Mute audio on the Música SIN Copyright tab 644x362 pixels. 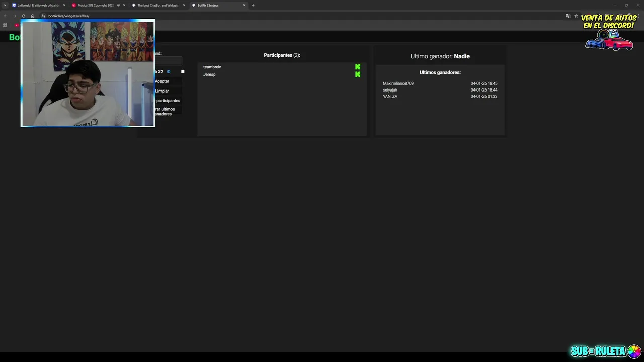pos(118,5)
